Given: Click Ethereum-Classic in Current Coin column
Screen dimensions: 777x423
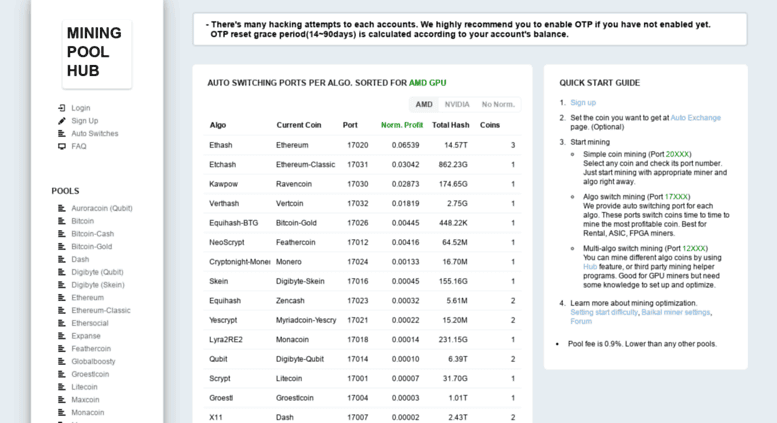Looking at the screenshot, I should [305, 165].
